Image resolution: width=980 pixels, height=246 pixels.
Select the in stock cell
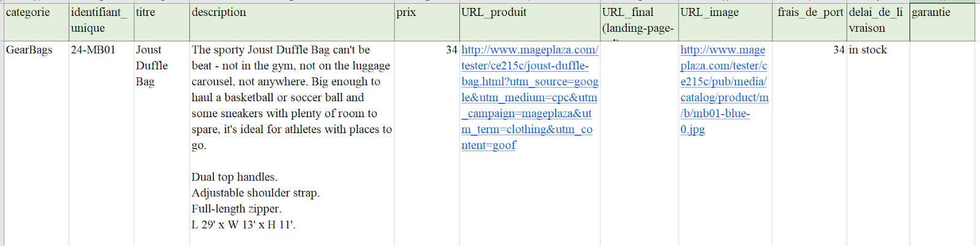coord(878,144)
